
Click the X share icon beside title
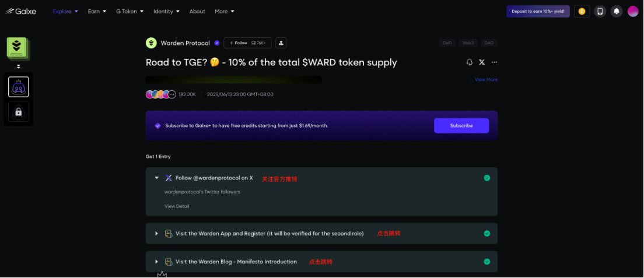tap(482, 62)
